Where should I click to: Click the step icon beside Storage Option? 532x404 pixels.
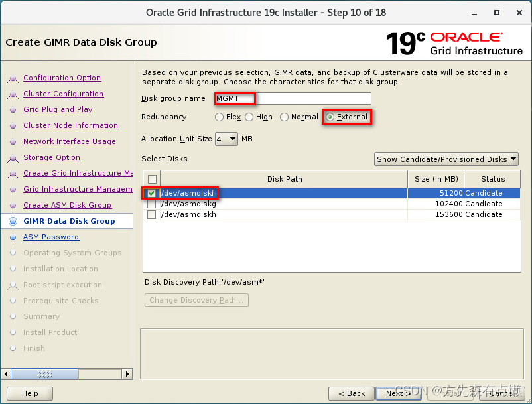pos(13,158)
